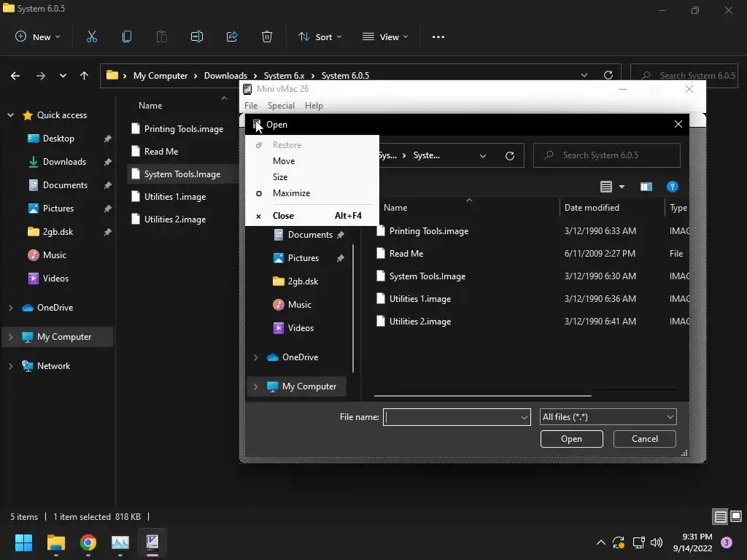Open the All files type dropdown
Viewport: 747px width, 560px height.
tap(608, 417)
